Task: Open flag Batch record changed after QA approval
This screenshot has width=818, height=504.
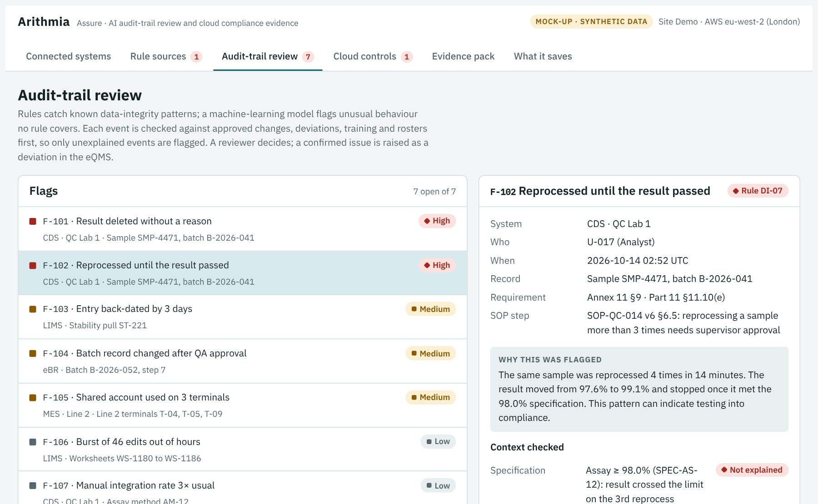Action: coord(243,361)
